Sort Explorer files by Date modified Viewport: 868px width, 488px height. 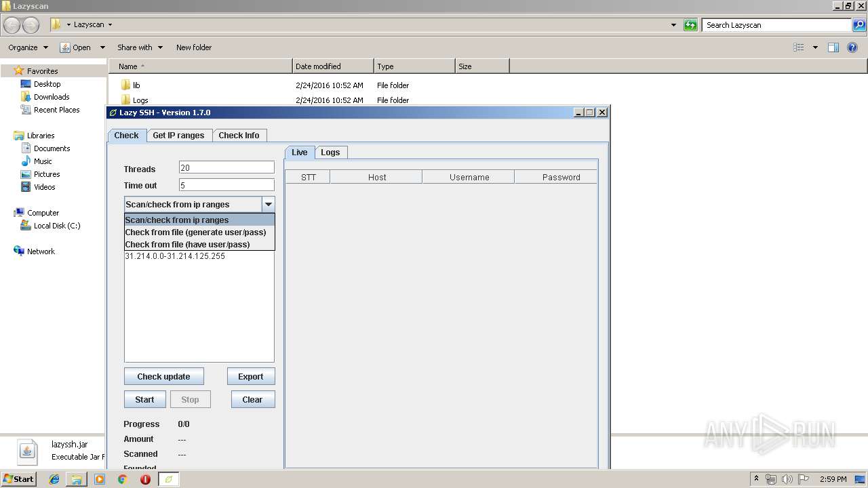tap(333, 66)
